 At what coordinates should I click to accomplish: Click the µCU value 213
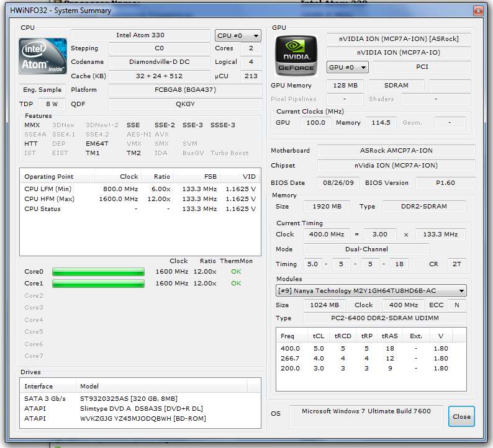[x=251, y=76]
